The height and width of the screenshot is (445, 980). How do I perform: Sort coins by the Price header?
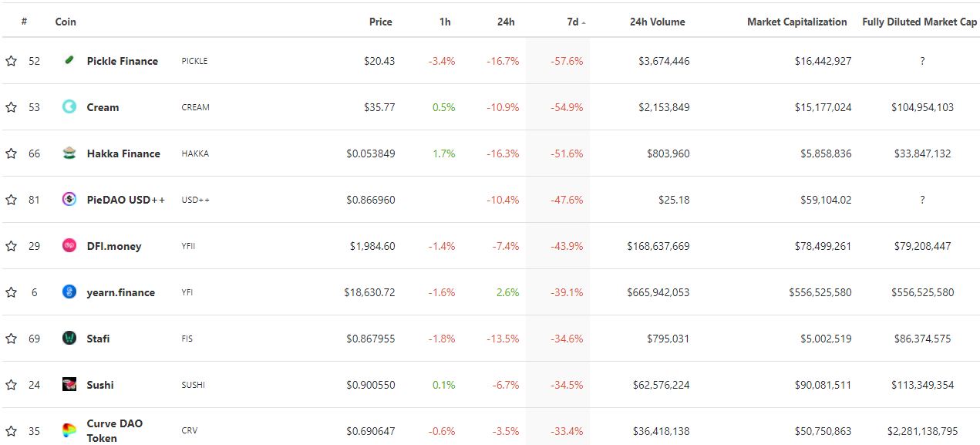pyautogui.click(x=381, y=22)
